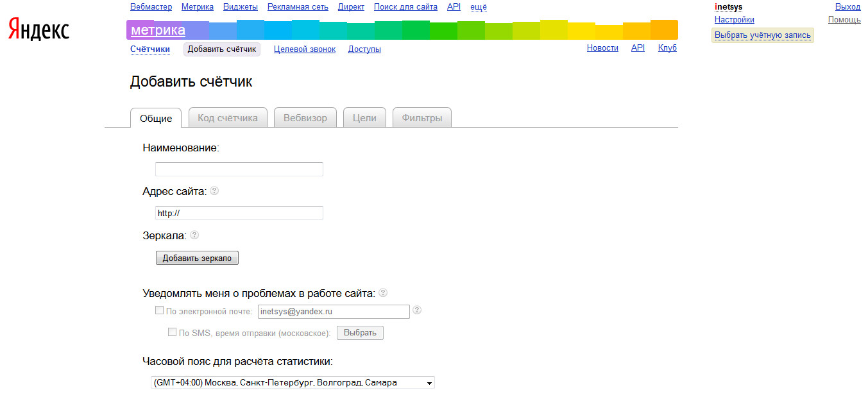868x397 pixels.
Task: Open API link beside Новости
Action: (x=638, y=48)
